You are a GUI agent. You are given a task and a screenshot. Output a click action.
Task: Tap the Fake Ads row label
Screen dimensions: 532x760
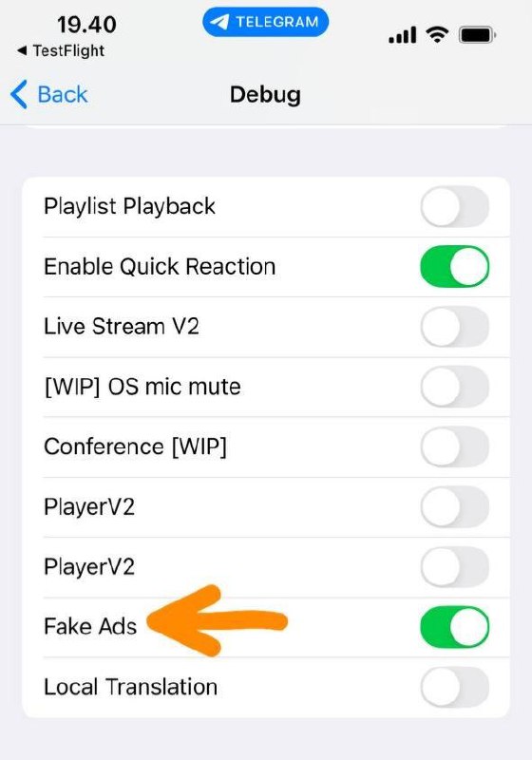[x=90, y=626]
